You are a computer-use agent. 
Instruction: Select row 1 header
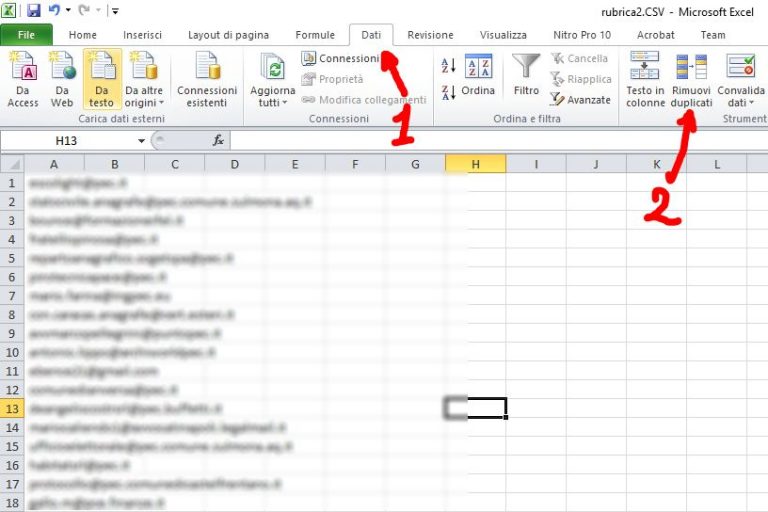[12, 183]
